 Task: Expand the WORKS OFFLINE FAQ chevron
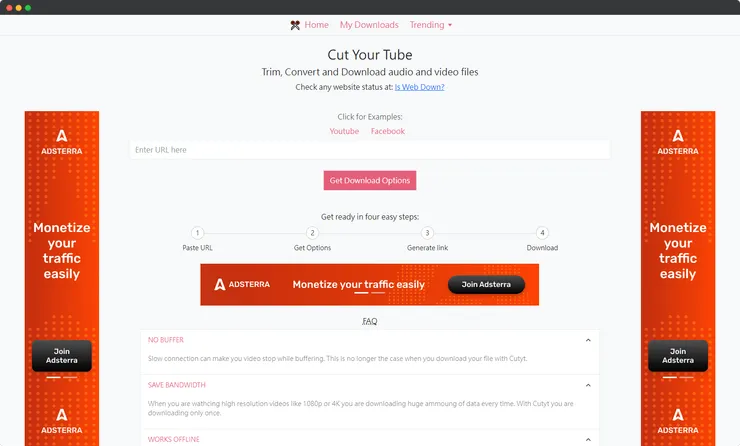588,438
